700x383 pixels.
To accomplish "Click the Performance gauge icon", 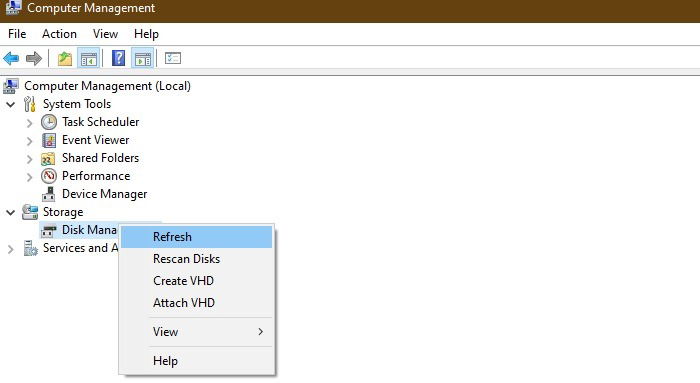I will tap(49, 176).
